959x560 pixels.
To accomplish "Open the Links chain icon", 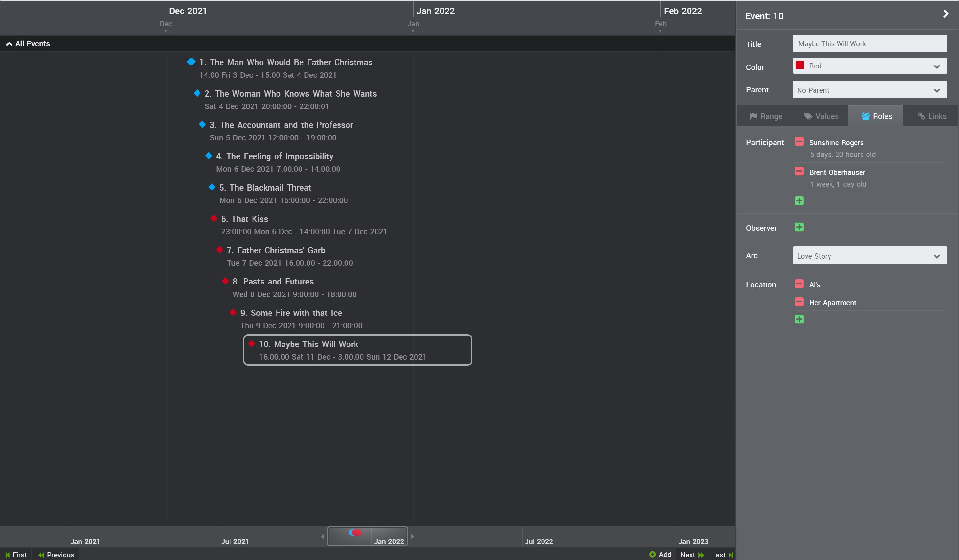I will pyautogui.click(x=921, y=116).
